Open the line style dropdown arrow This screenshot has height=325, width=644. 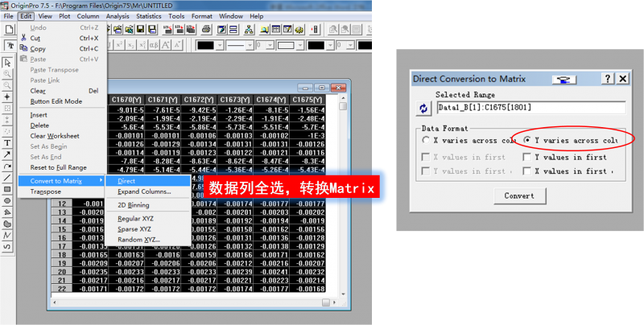point(250,45)
